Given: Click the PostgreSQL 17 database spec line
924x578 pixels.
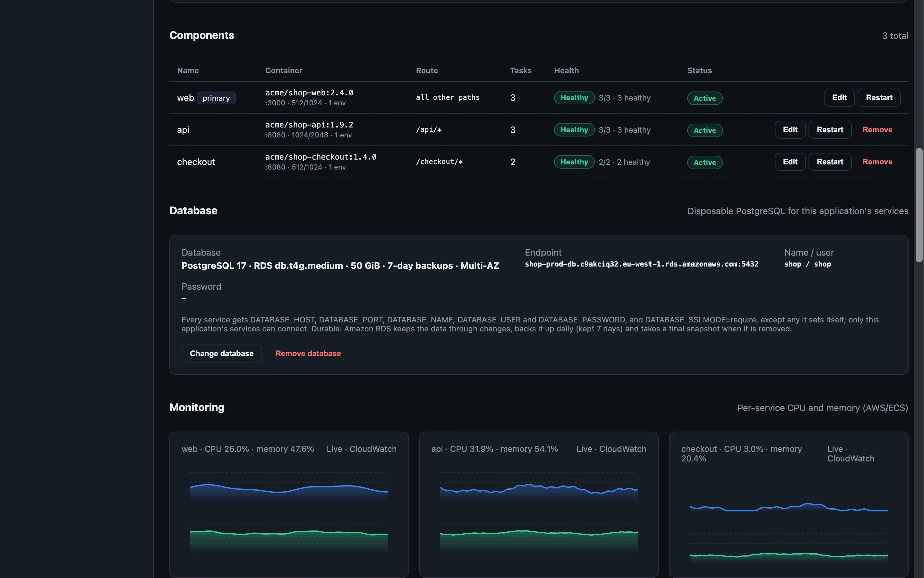Looking at the screenshot, I should 340,266.
